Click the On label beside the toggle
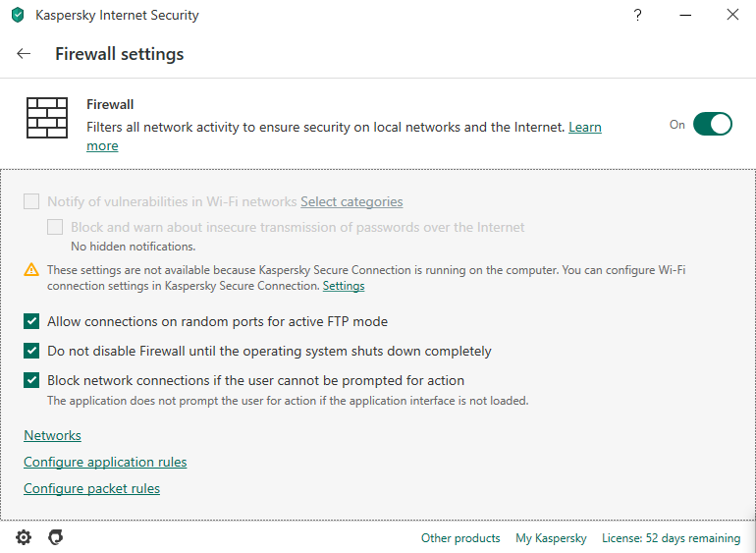This screenshot has height=553, width=756. click(676, 125)
